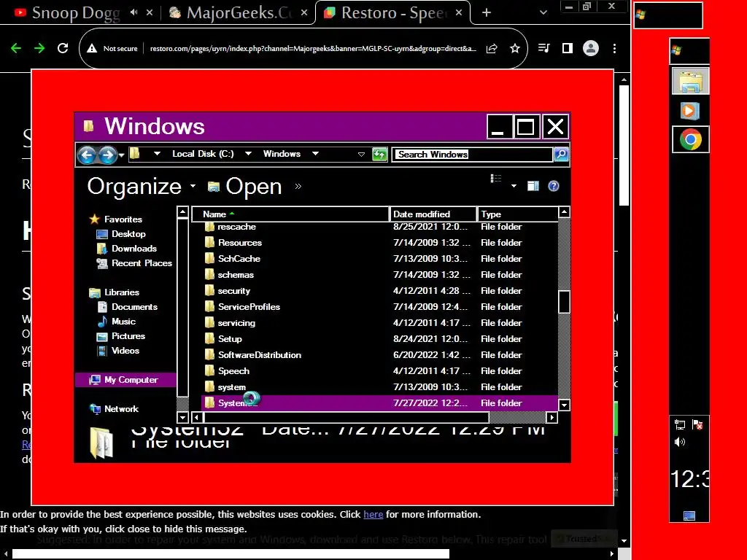Screen dimensions: 747x560
Task: Select the ServiceProfiles folder
Action: (249, 307)
